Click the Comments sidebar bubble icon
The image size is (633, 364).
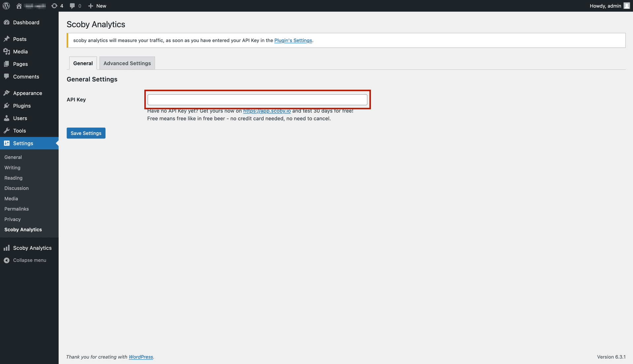pyautogui.click(x=7, y=76)
